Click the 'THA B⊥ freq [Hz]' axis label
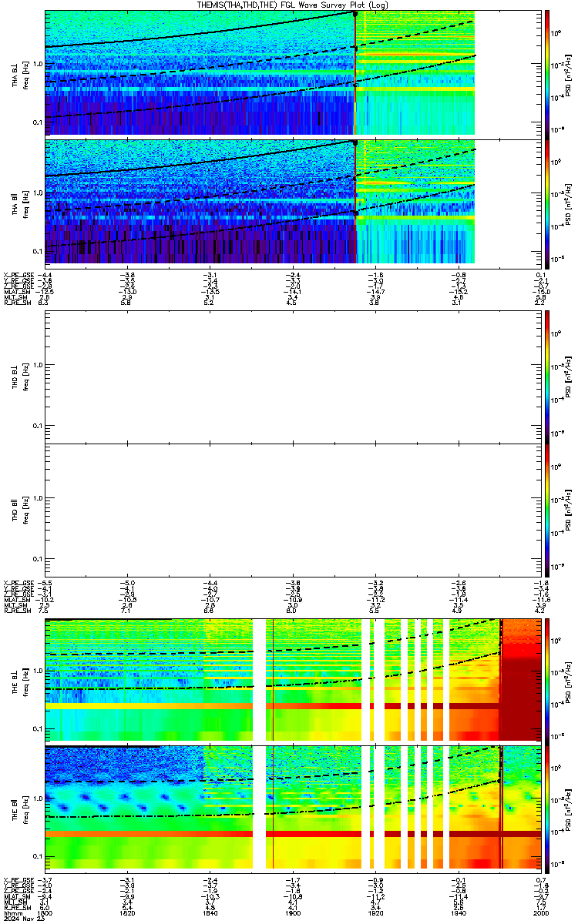The image size is (578, 924). click(20, 74)
